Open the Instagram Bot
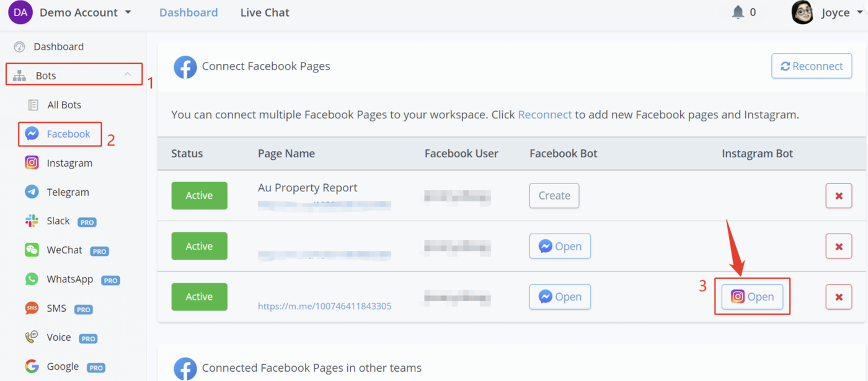The image size is (868, 381). (752, 297)
